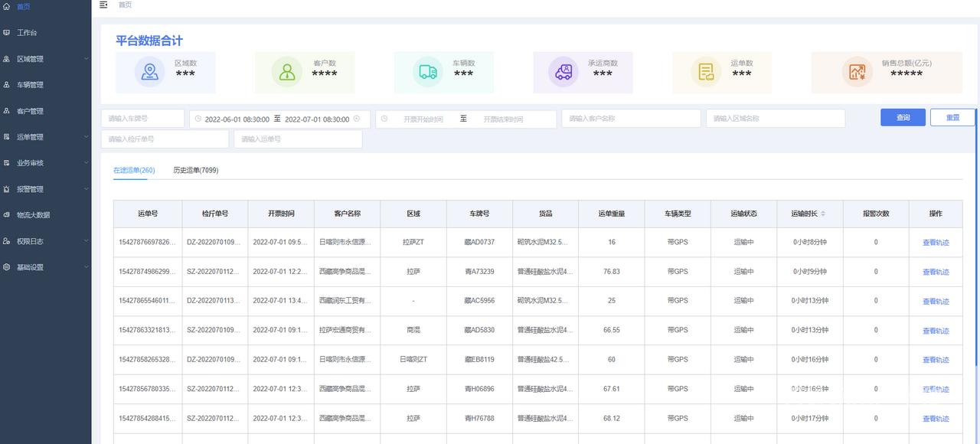This screenshot has width=980, height=444.
Task: Click the 报警管理 alarm icon in sidebar
Action: click(6, 189)
